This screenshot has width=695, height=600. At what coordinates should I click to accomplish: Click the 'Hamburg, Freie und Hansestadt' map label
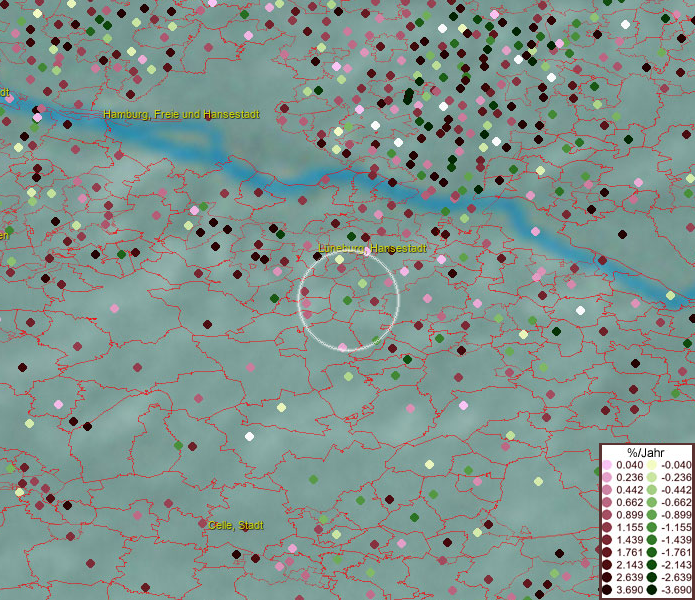[181, 114]
